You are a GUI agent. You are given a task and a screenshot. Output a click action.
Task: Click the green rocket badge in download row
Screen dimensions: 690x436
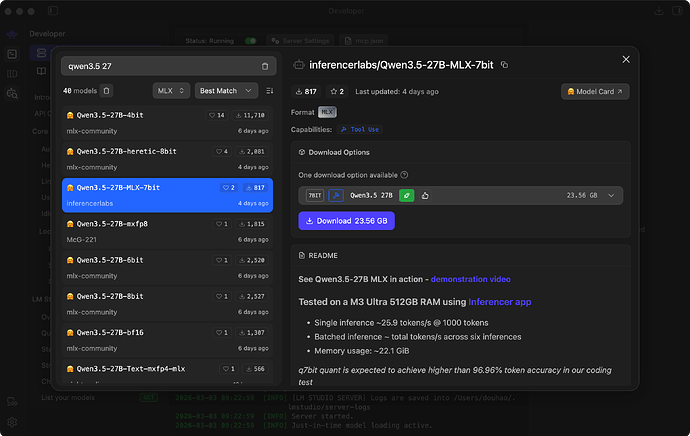(x=407, y=195)
